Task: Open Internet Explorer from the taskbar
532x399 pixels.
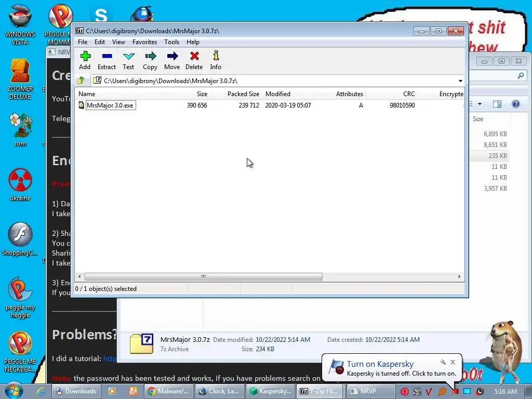Action: click(x=41, y=391)
